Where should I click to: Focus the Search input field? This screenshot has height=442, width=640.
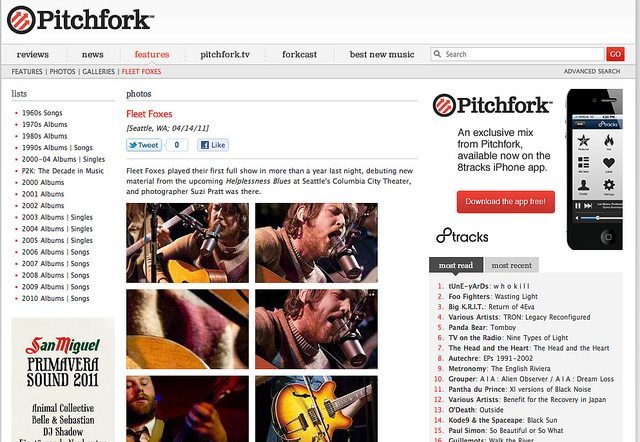[517, 54]
